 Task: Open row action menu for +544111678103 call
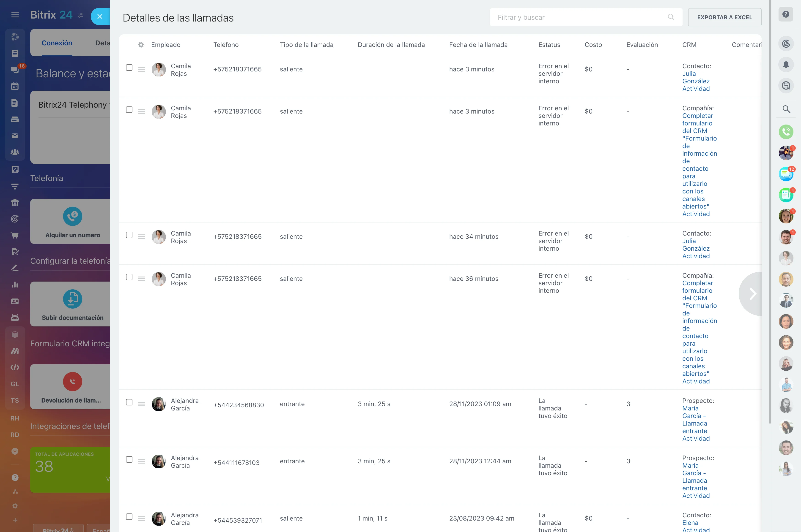pos(142,461)
